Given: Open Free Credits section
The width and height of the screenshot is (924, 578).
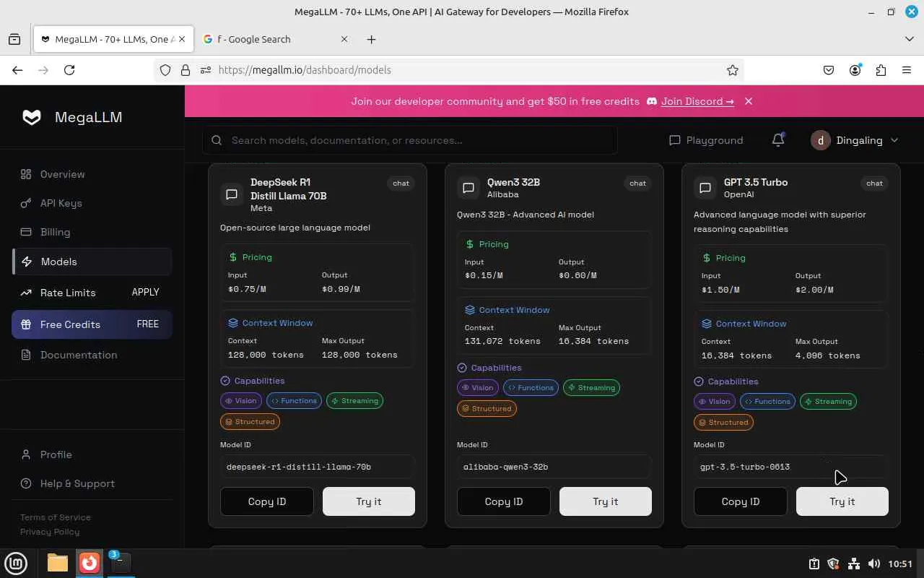Looking at the screenshot, I should point(92,324).
